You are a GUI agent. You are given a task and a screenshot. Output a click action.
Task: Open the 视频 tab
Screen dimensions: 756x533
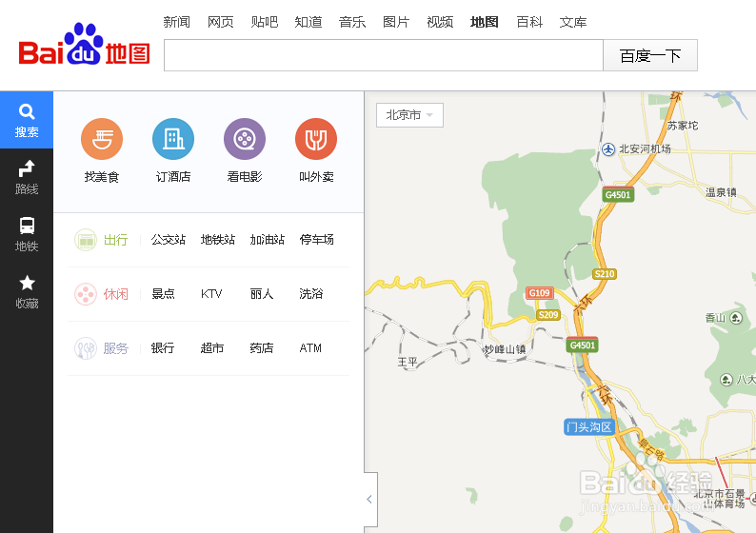[x=440, y=22]
